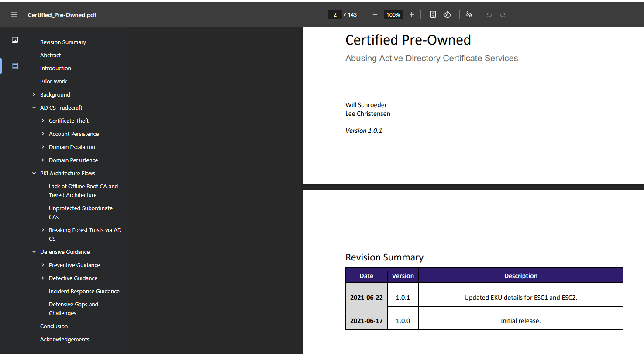The width and height of the screenshot is (644, 354).
Task: Open Breaking Forest Trusts via AD CS entry
Action: click(x=85, y=234)
